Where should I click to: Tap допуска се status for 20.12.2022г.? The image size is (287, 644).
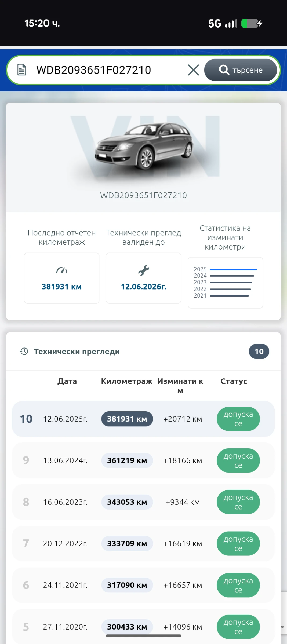238,544
